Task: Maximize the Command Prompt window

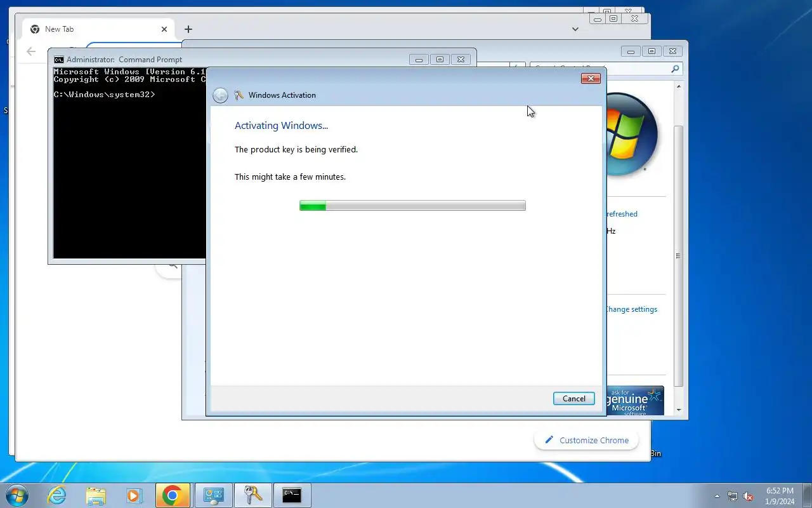Action: pyautogui.click(x=440, y=59)
